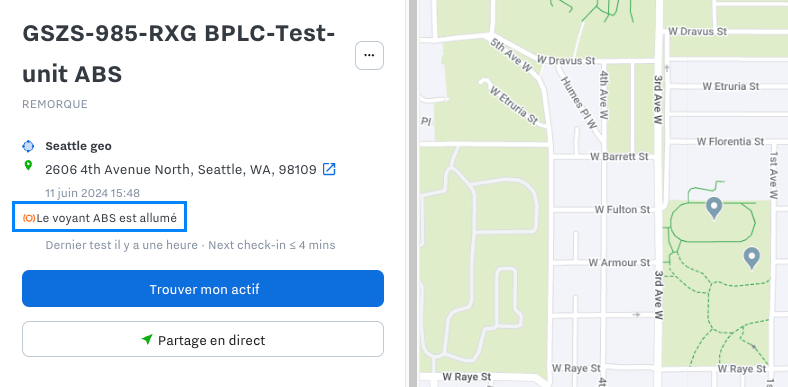Image resolution: width=788 pixels, height=387 pixels.
Task: Select the Le voyant ABS est allumé alert
Action: [x=100, y=218]
